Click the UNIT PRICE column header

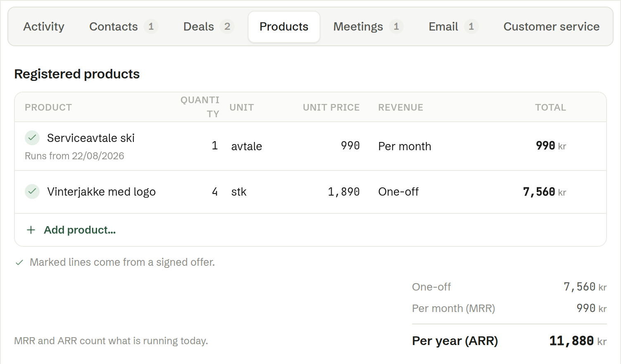tap(331, 107)
